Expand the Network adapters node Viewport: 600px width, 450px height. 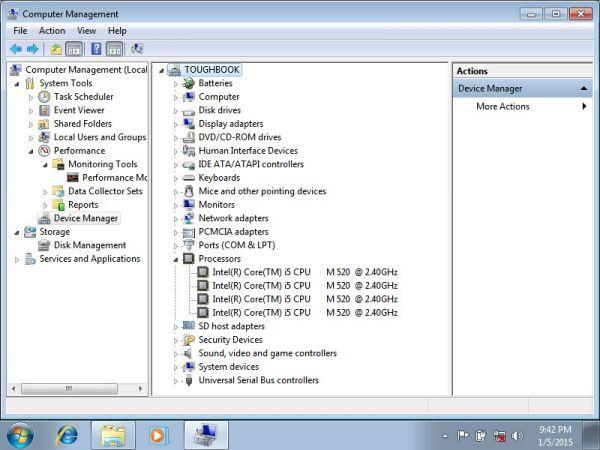click(x=176, y=218)
